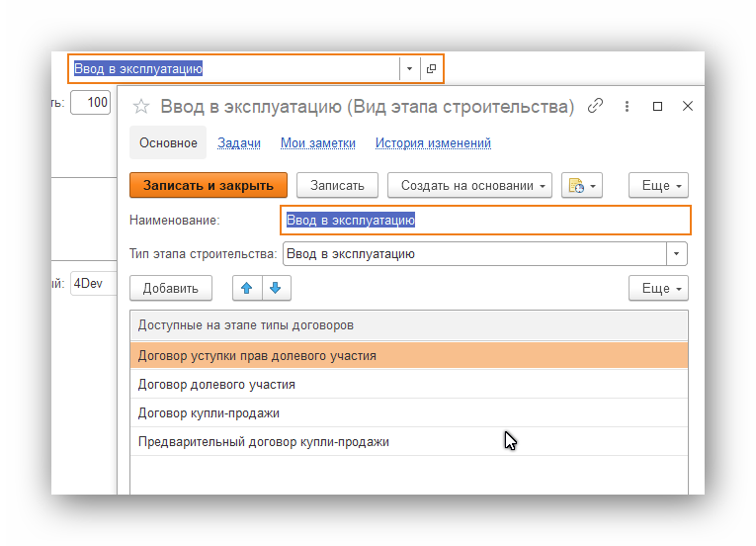
Task: Switch to the Задачи tab
Action: tap(239, 143)
